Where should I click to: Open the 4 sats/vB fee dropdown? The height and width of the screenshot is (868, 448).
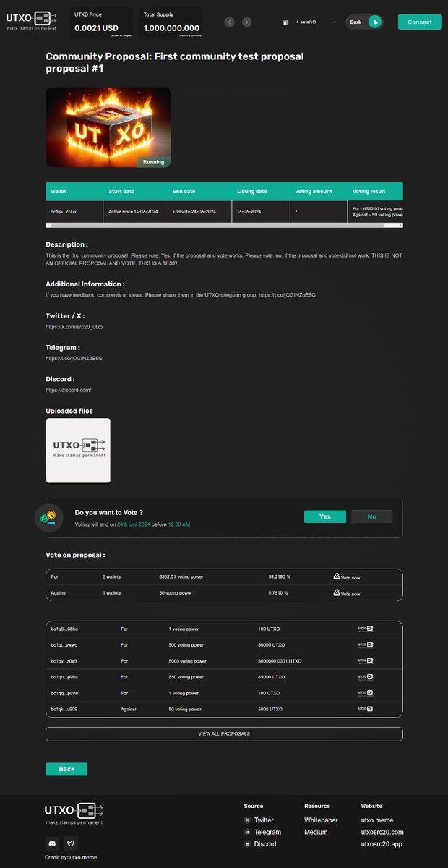tap(316, 22)
